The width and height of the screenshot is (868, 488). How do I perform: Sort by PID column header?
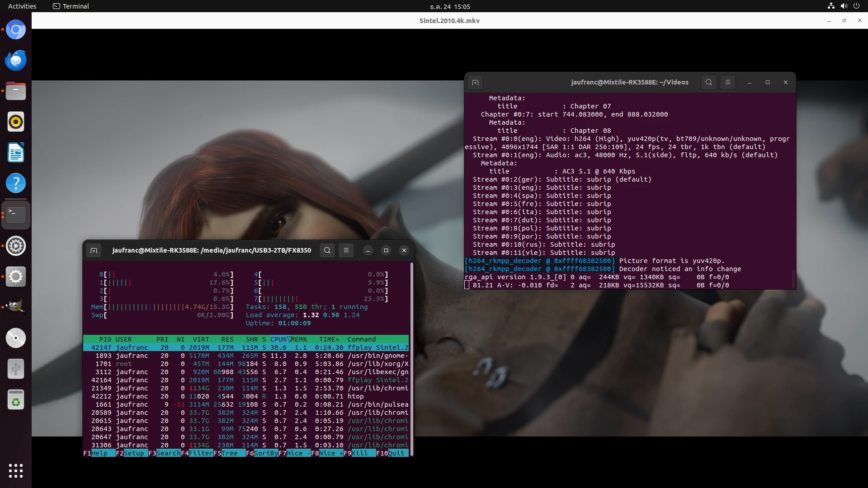[105, 339]
